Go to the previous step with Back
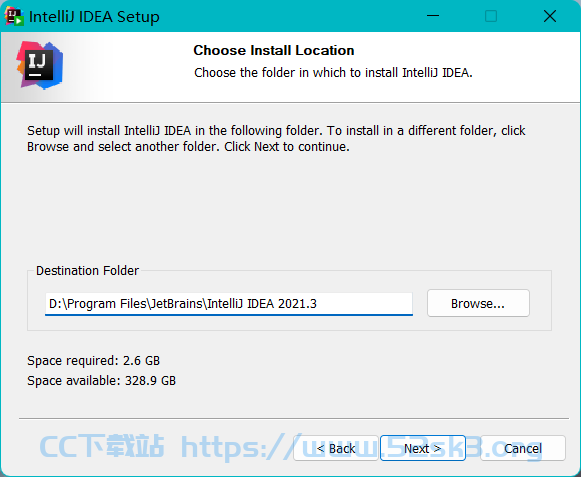The image size is (581, 477). [336, 448]
